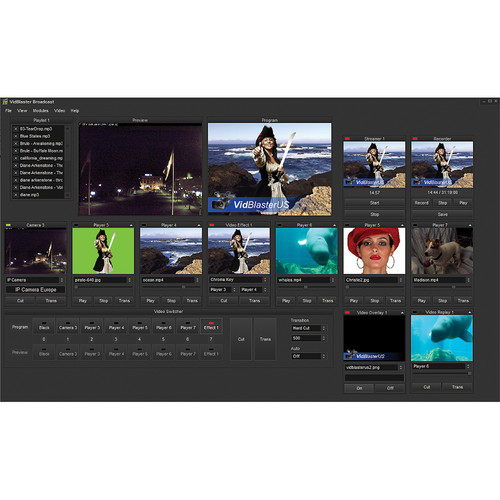This screenshot has width=500, height=500.
Task: Click the ocean.mp4 position slider
Action: [x=171, y=287]
